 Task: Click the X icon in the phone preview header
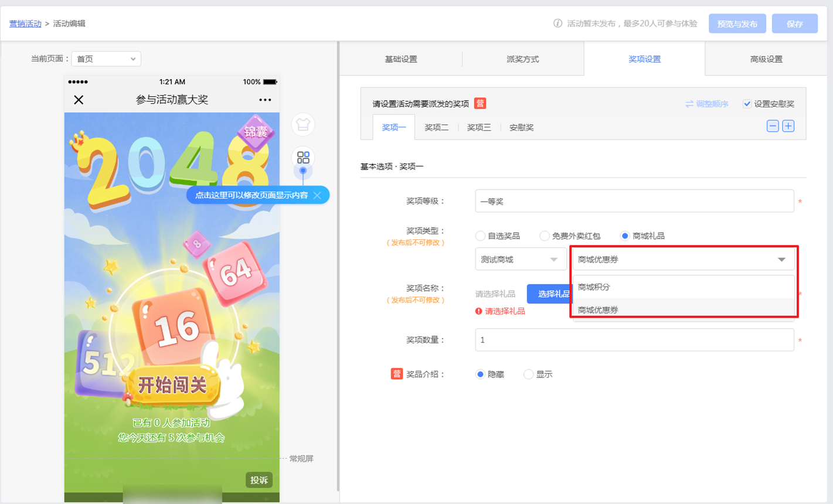point(79,100)
